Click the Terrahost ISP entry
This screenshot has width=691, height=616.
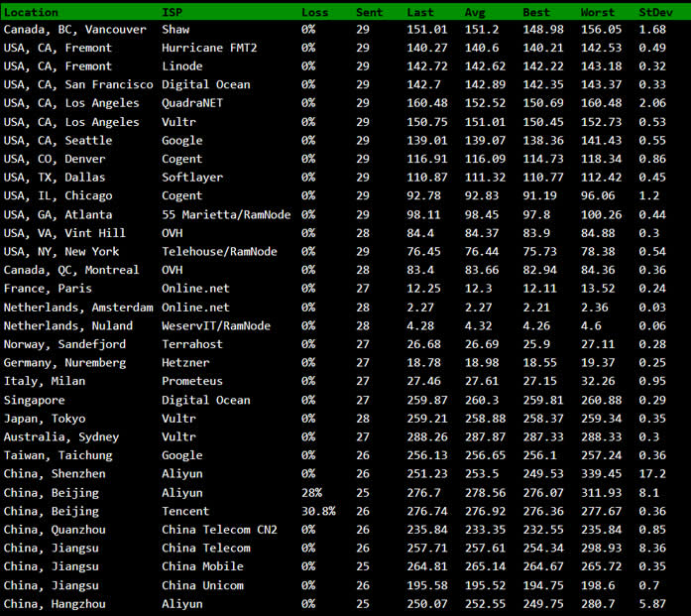click(192, 344)
